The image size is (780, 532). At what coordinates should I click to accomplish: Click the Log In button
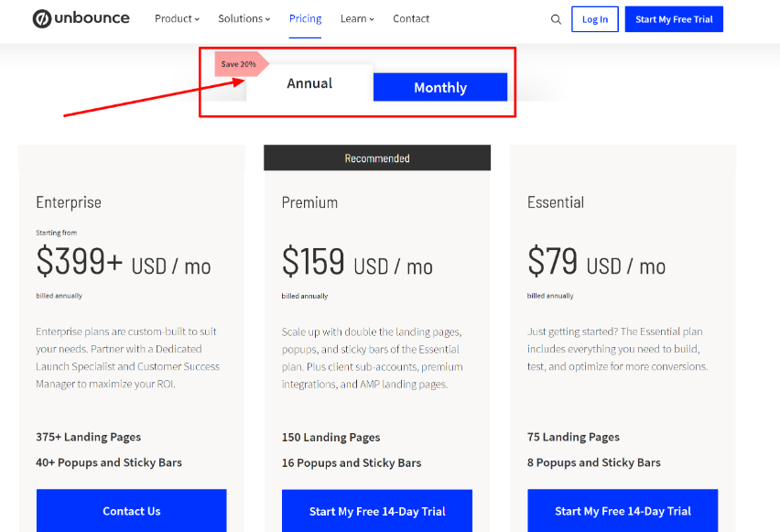click(595, 19)
